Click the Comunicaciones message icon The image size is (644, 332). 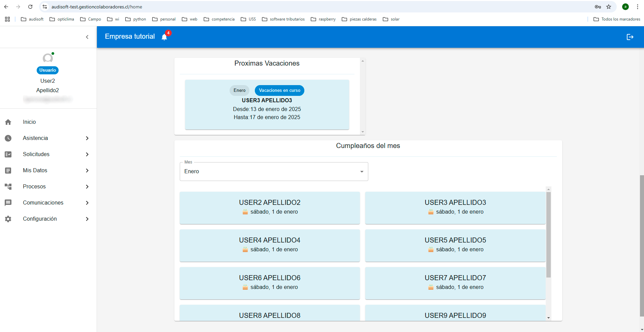tap(8, 203)
